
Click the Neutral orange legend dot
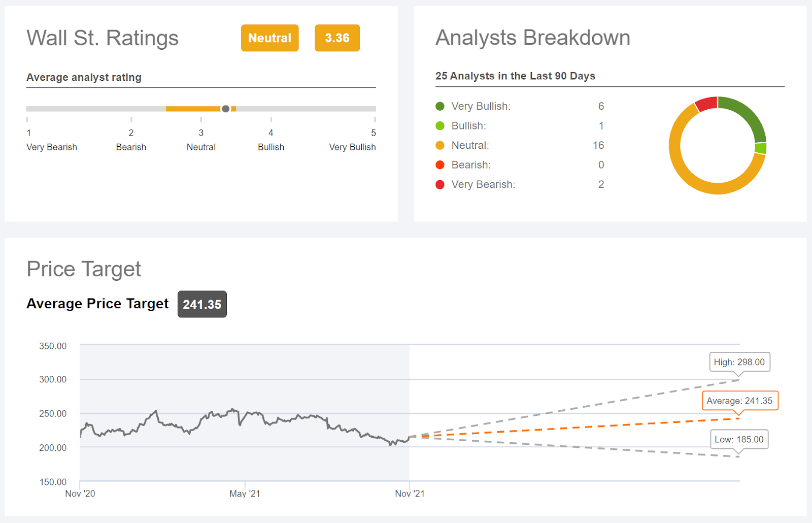tap(439, 145)
